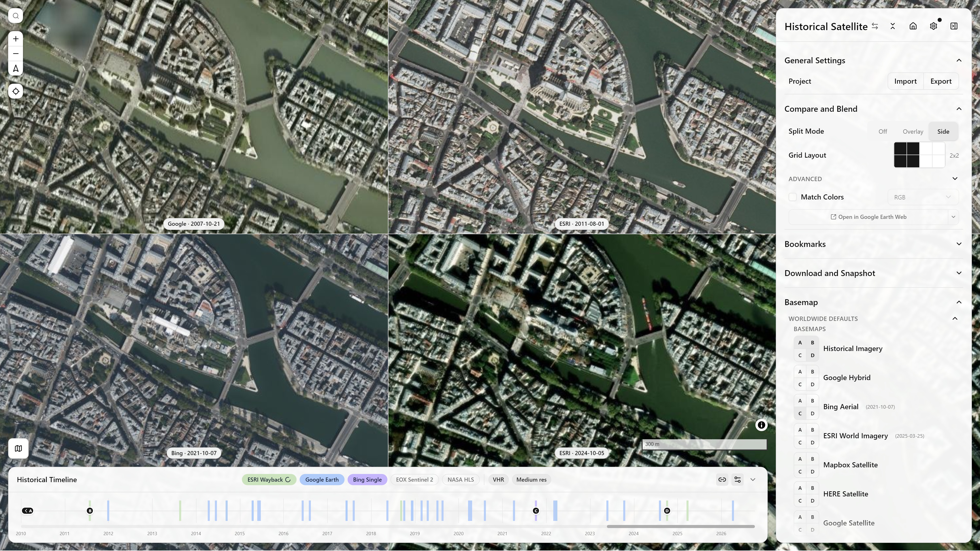This screenshot has height=551, width=980.
Task: Zoom in with the plus button
Action: 16,39
